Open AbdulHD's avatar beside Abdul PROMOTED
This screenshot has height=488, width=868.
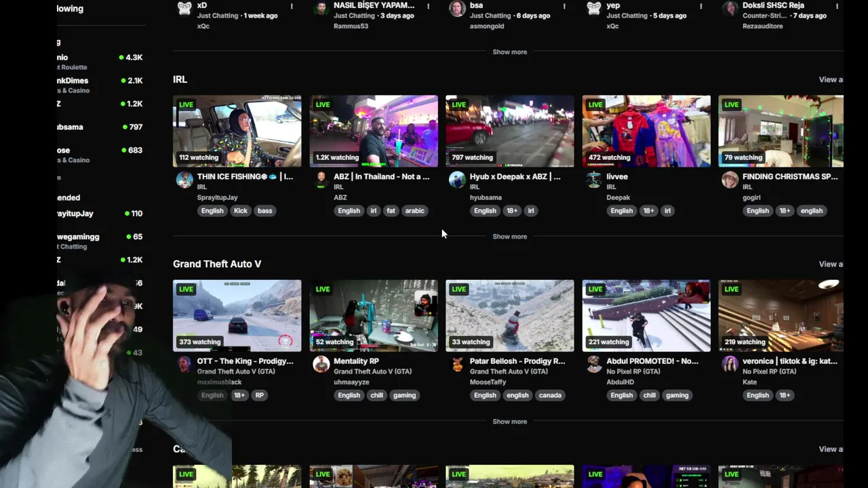click(594, 365)
